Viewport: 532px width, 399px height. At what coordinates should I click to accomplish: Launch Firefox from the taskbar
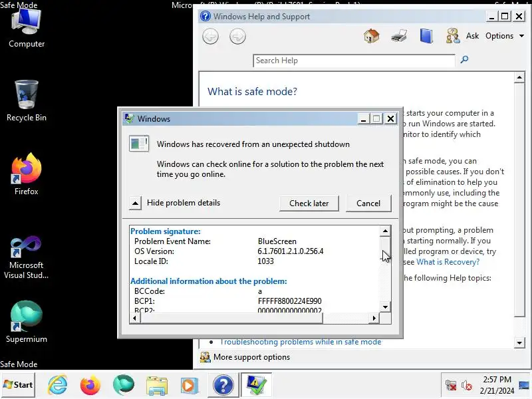pos(90,385)
